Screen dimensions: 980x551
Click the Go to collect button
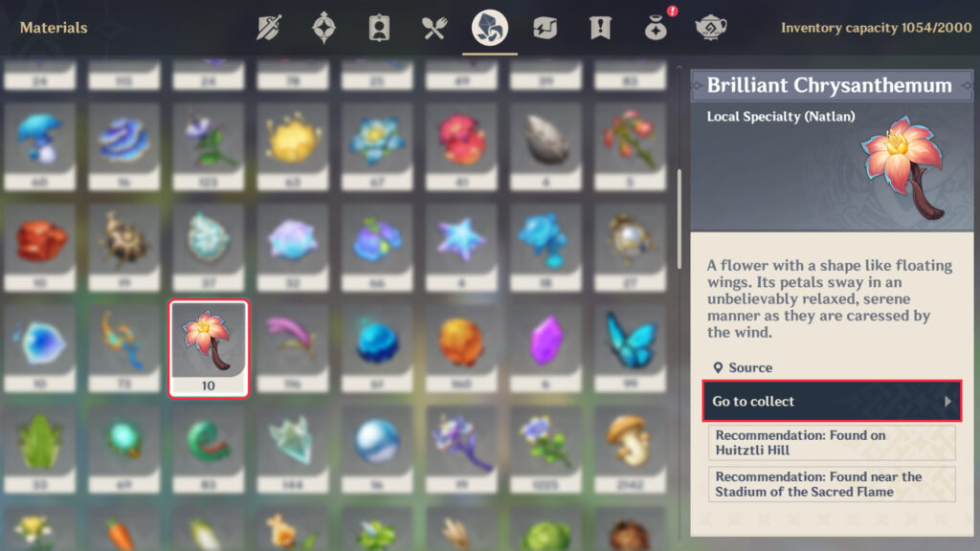pyautogui.click(x=832, y=401)
